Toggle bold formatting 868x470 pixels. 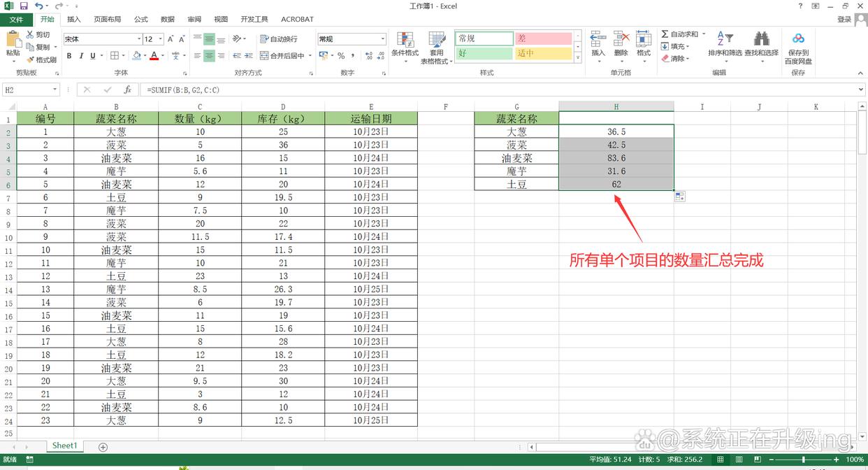69,56
